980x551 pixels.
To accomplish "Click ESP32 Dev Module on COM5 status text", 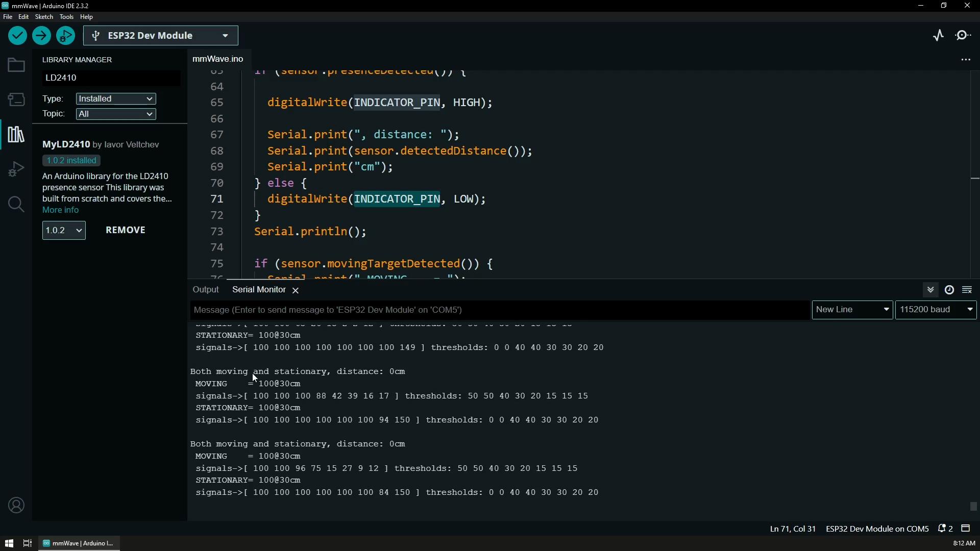I will pyautogui.click(x=877, y=530).
